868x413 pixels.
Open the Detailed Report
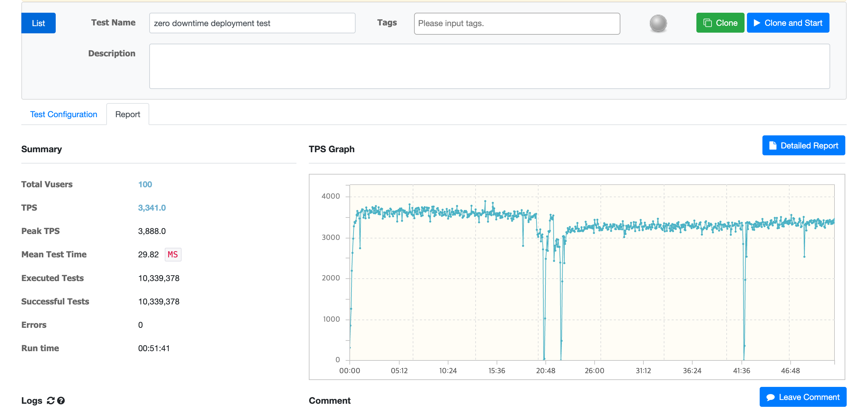tap(803, 146)
